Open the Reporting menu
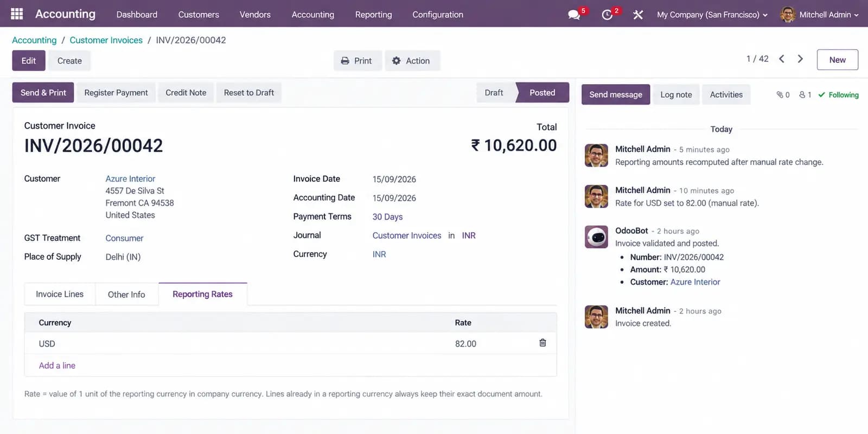Image resolution: width=868 pixels, height=434 pixels. [x=373, y=15]
